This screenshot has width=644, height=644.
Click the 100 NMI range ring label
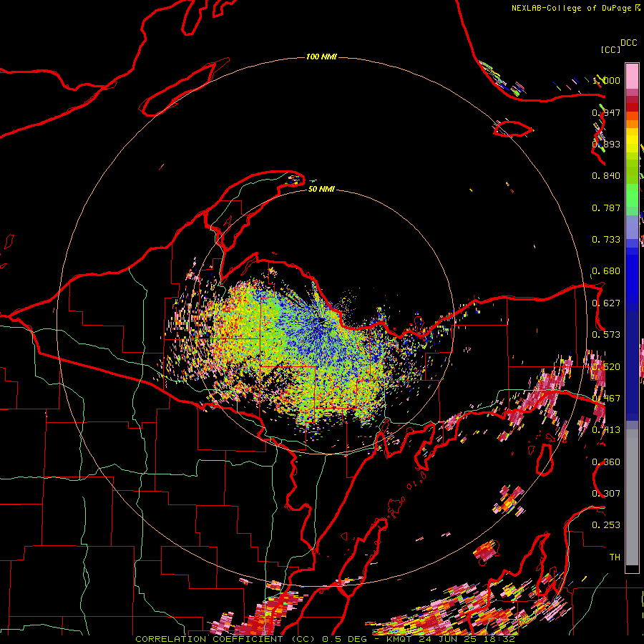321,57
